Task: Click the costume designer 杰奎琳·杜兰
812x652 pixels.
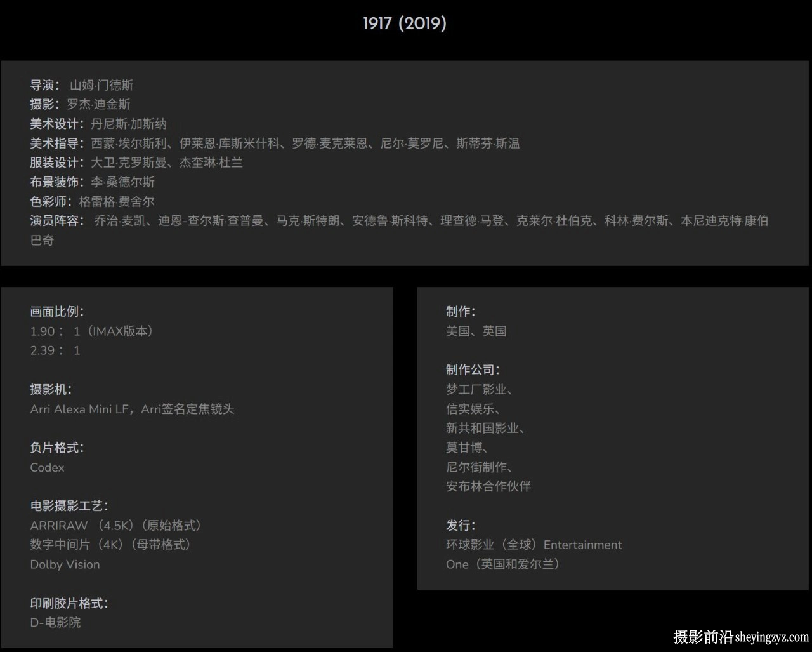Action: coord(211,163)
